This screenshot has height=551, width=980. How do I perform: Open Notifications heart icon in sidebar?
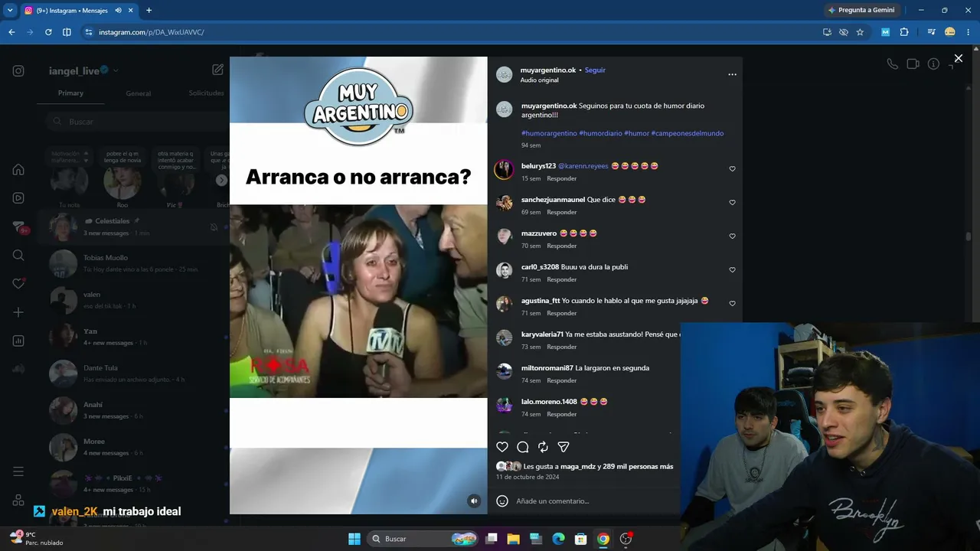tap(18, 283)
